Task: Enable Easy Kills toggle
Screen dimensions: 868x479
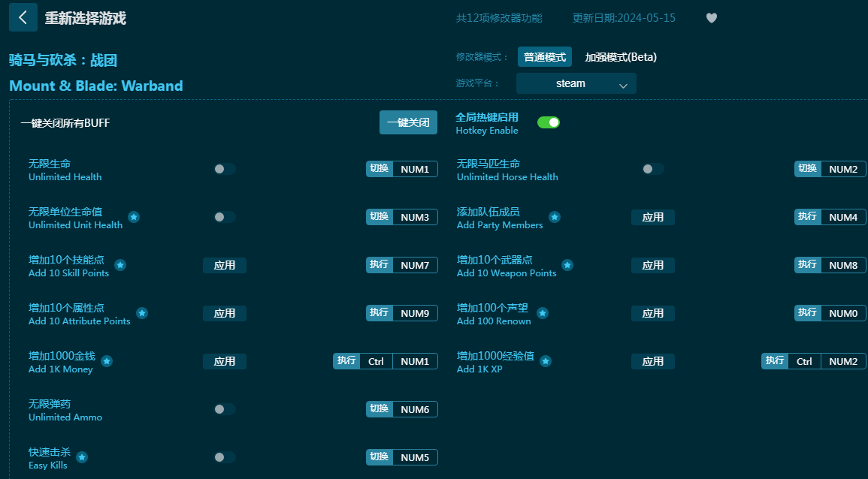Action: pyautogui.click(x=225, y=457)
